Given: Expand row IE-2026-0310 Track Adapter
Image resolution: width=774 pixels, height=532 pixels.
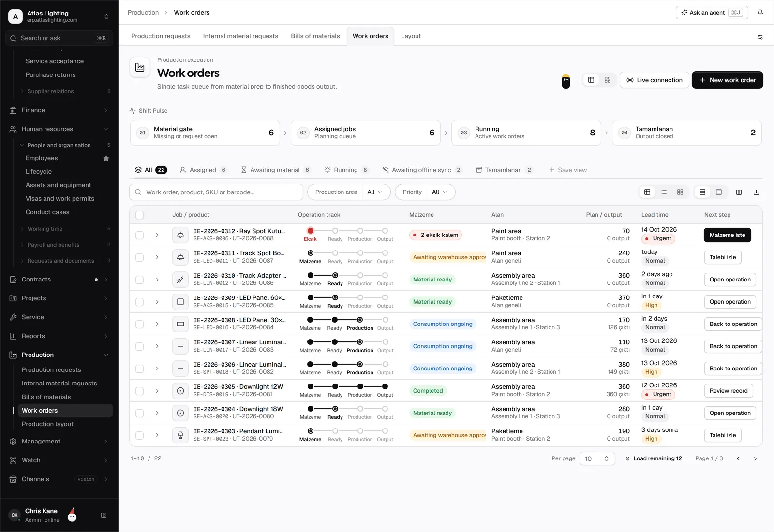Looking at the screenshot, I should [157, 280].
